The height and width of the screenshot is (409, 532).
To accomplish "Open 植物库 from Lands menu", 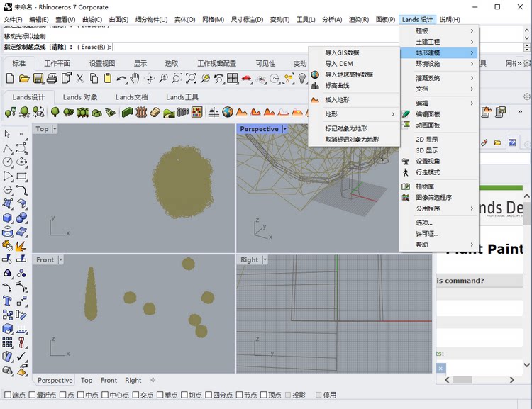I will (439, 186).
